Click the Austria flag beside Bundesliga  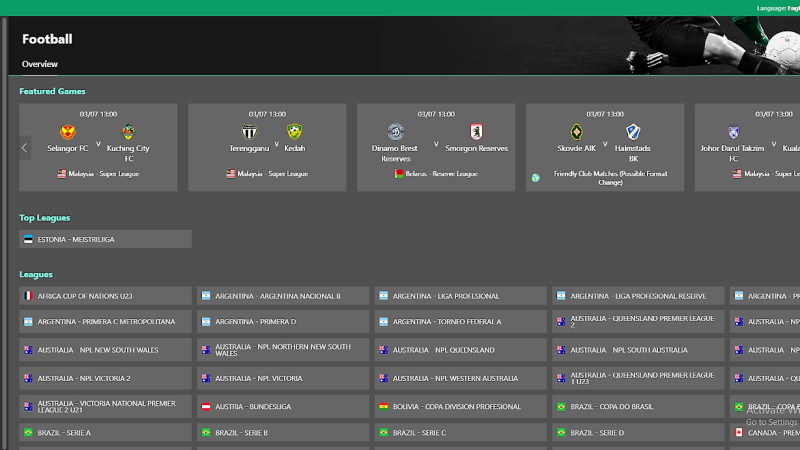coord(206,407)
